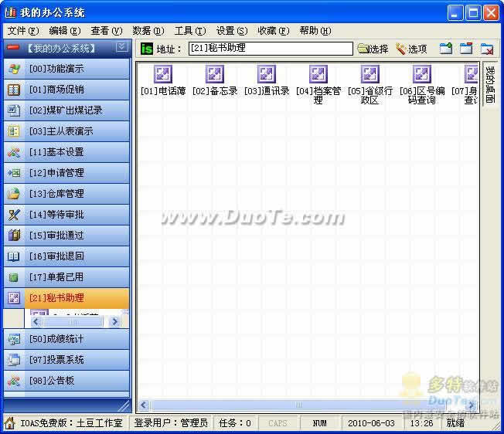Image resolution: width=504 pixels, height=434 pixels.
Task: Expand the sidebar header dropdown arrow
Action: click(x=122, y=48)
